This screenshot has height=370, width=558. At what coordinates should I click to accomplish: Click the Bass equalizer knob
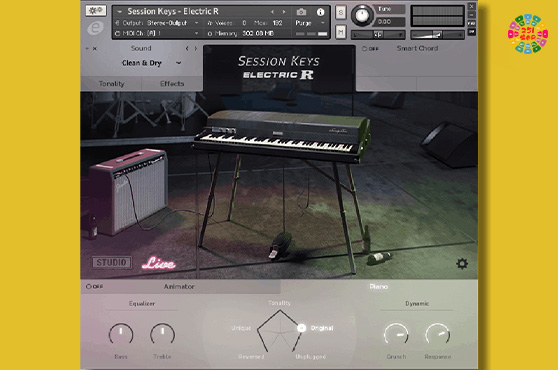[x=121, y=335]
